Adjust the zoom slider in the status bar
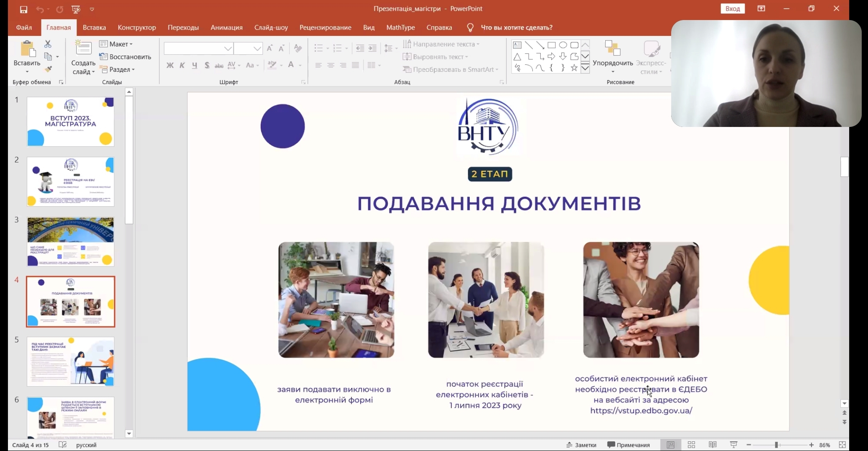This screenshot has height=451, width=868. tap(776, 445)
